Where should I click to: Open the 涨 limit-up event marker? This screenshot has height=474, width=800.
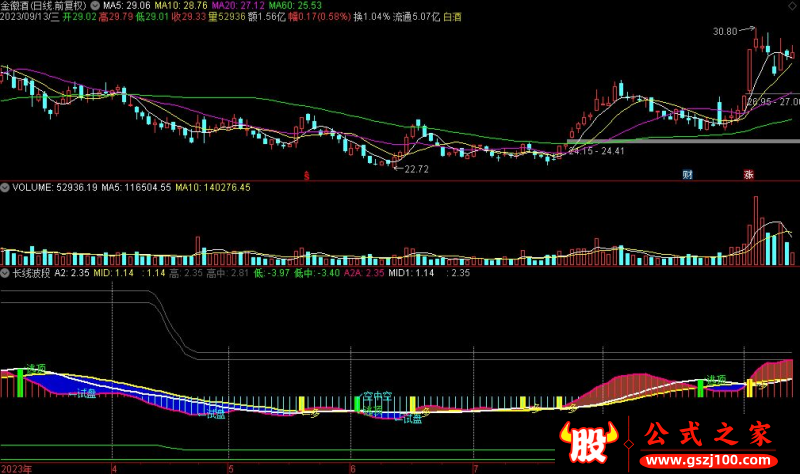pyautogui.click(x=748, y=174)
